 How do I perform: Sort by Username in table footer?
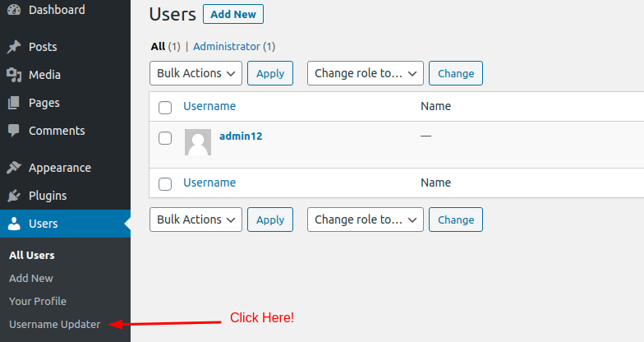[209, 183]
